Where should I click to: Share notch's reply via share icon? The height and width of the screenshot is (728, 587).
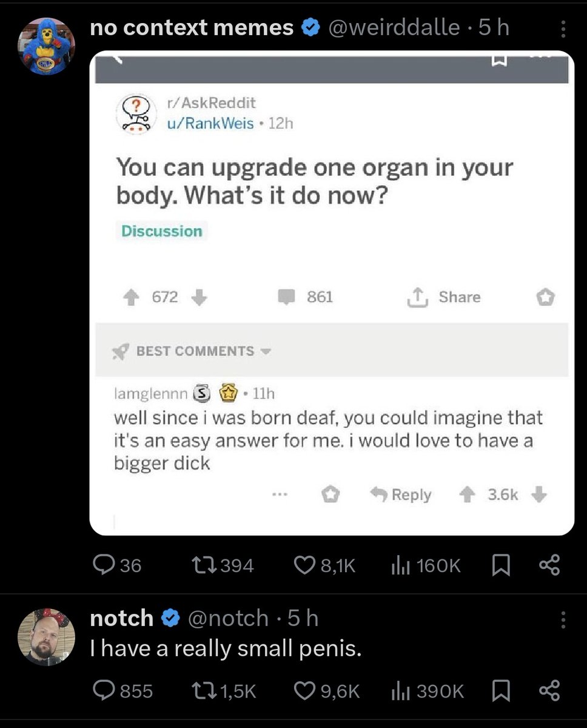coord(549,690)
